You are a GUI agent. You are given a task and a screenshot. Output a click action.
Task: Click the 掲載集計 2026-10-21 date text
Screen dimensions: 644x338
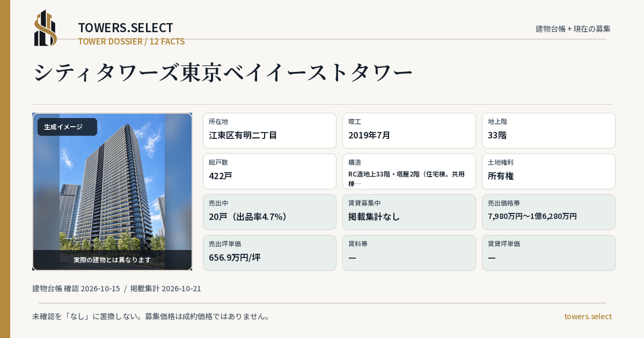(x=166, y=289)
